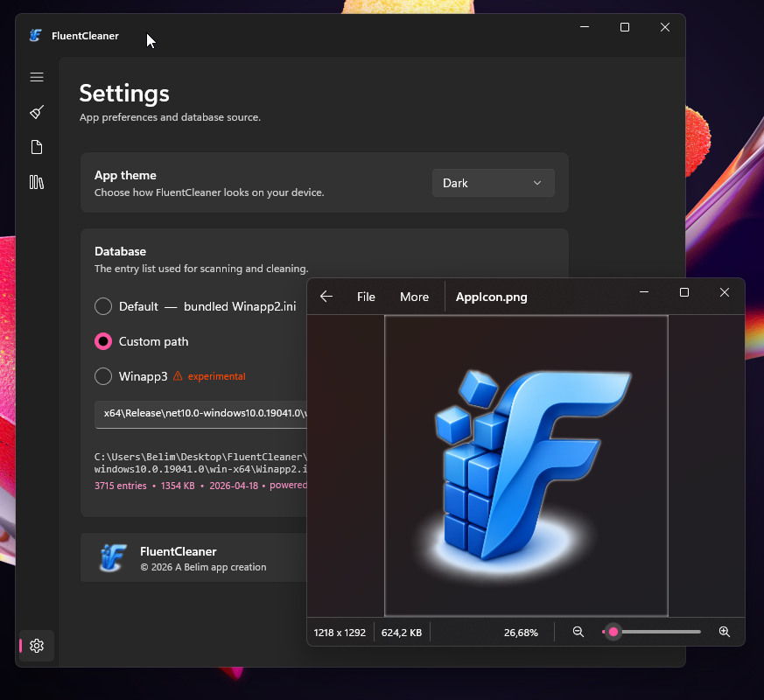Open Settings gear in FluentCleaner sidebar

37,646
